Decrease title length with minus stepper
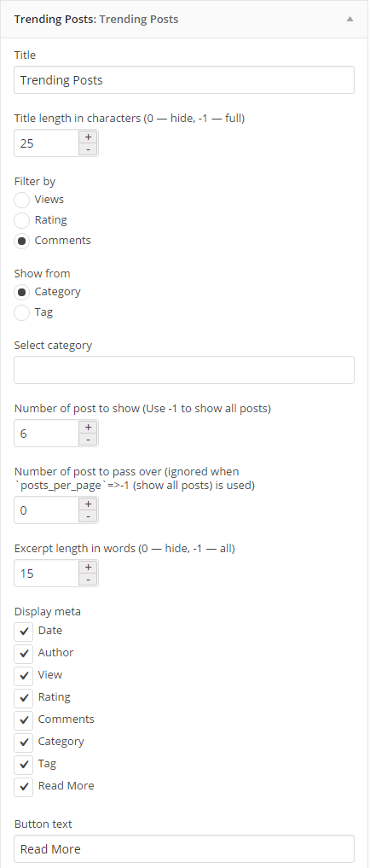The image size is (370, 868). (88, 149)
